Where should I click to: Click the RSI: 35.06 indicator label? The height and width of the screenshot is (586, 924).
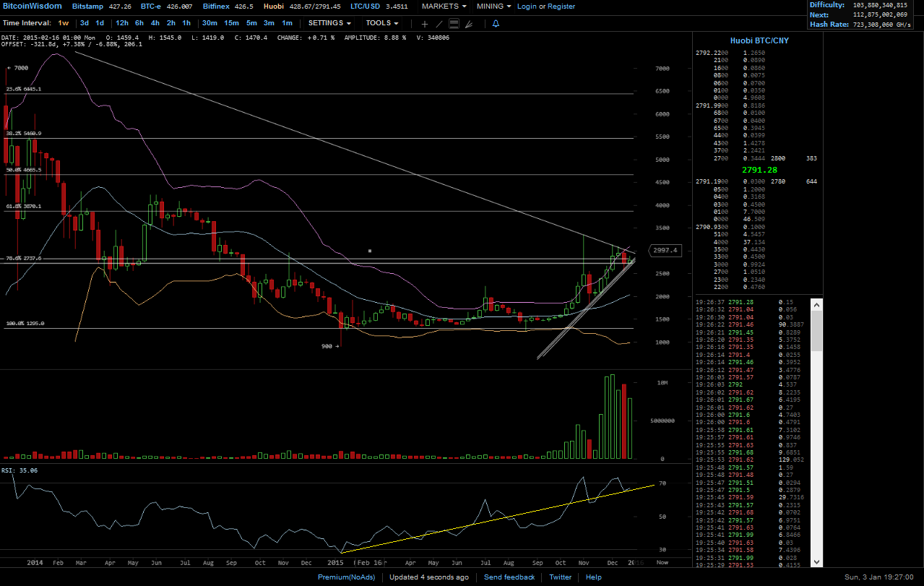tap(20, 470)
